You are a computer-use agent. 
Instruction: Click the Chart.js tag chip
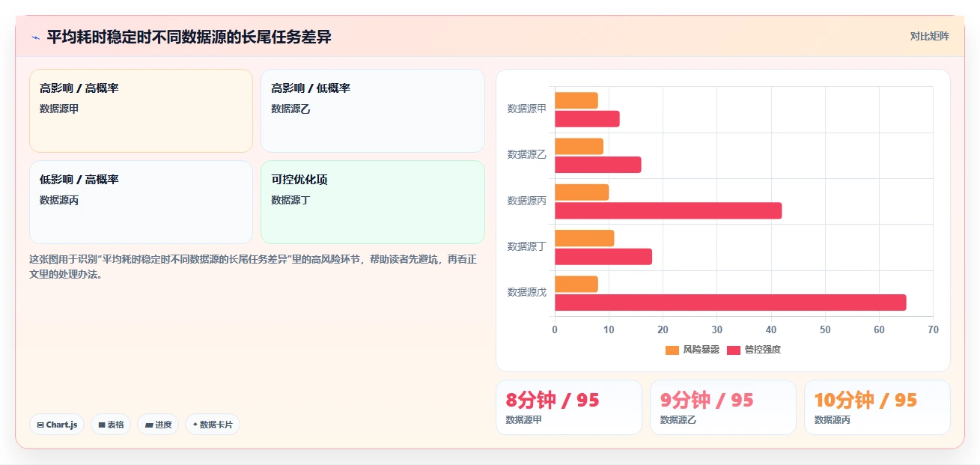(x=57, y=425)
